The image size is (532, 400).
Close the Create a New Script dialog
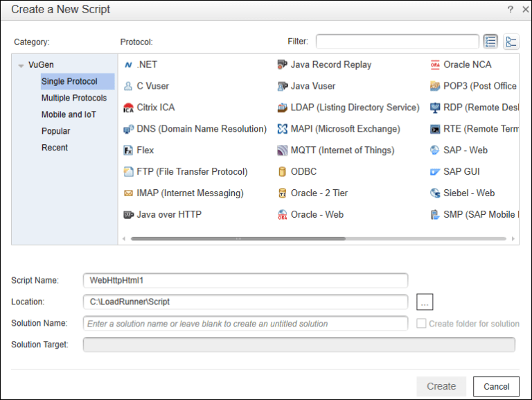[x=525, y=9]
